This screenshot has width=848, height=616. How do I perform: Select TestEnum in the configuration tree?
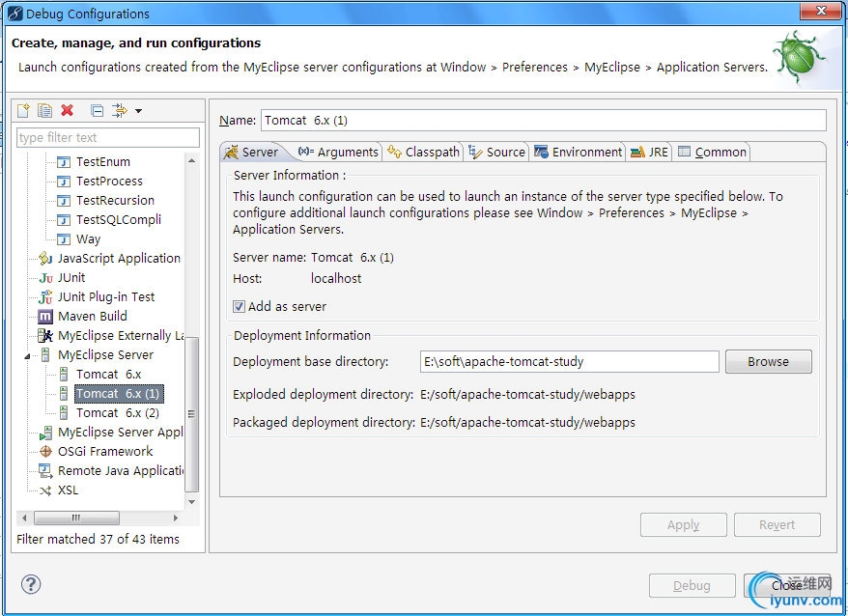(102, 161)
